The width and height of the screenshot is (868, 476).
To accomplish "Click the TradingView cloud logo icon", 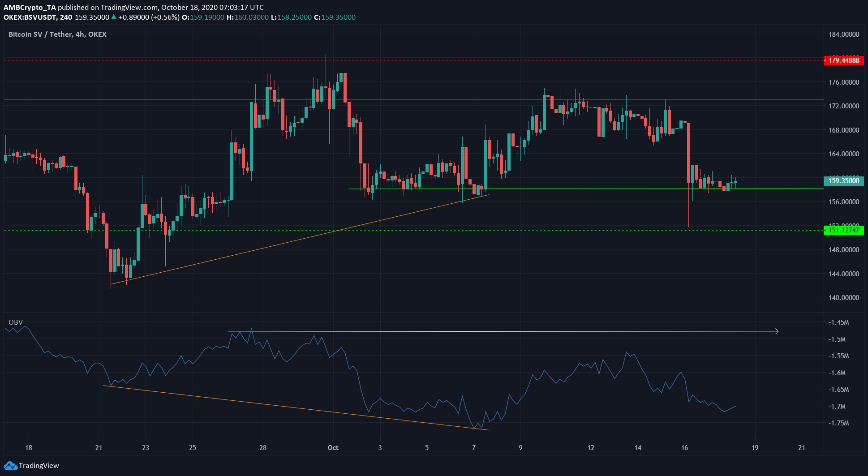I will tap(10, 466).
